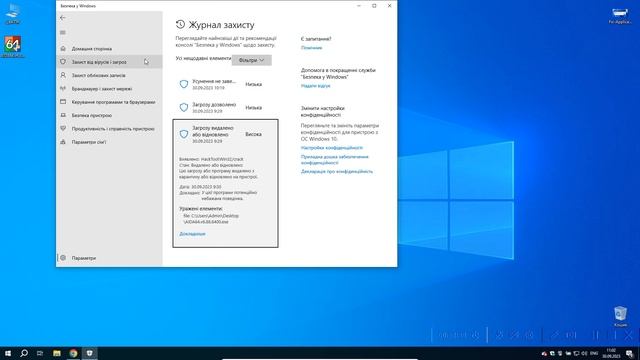This screenshot has width=640, height=360.
Task: Open Google Chrome from the taskbar
Action: point(73,353)
